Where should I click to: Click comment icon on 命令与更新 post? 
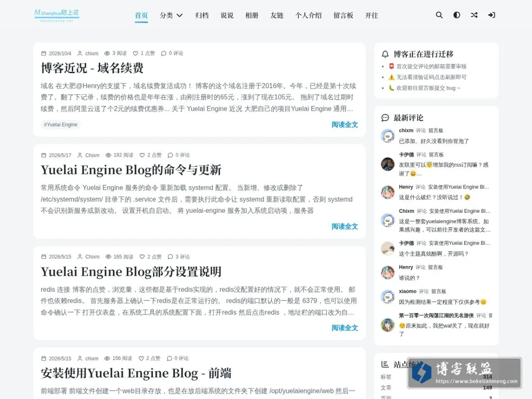click(x=170, y=155)
